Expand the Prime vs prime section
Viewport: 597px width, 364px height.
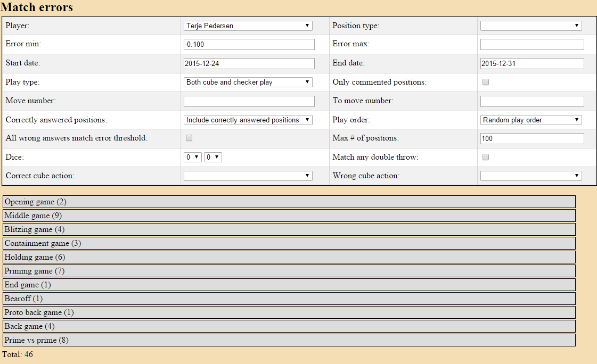(289, 340)
